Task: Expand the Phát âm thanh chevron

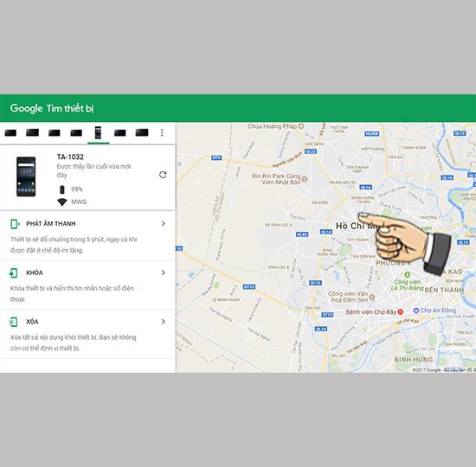Action: (164, 224)
